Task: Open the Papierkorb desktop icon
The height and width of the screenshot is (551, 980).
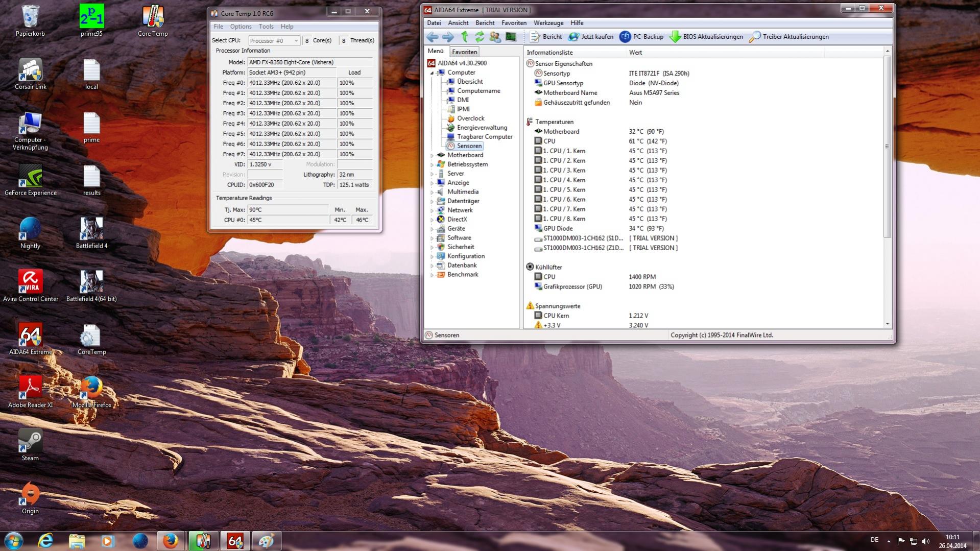Action: (x=30, y=21)
